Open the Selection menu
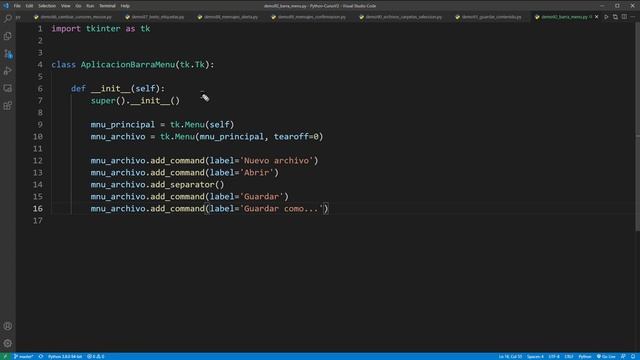The width and height of the screenshot is (640, 360). pos(47,6)
